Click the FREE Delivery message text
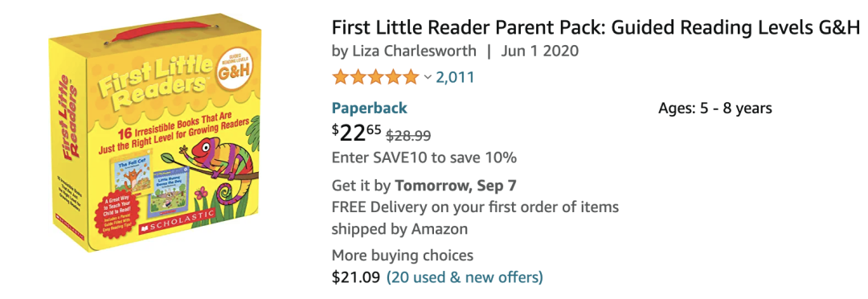The width and height of the screenshot is (868, 299). point(475,218)
